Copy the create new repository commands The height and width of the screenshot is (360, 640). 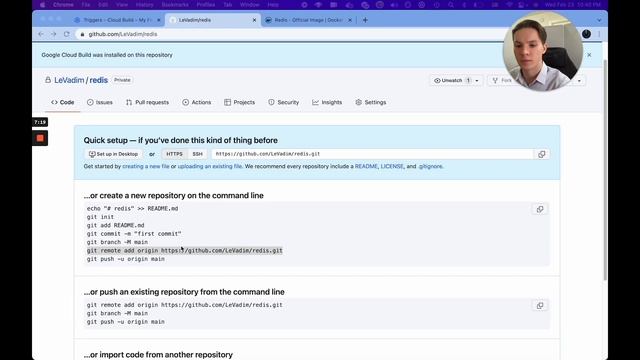[540, 209]
